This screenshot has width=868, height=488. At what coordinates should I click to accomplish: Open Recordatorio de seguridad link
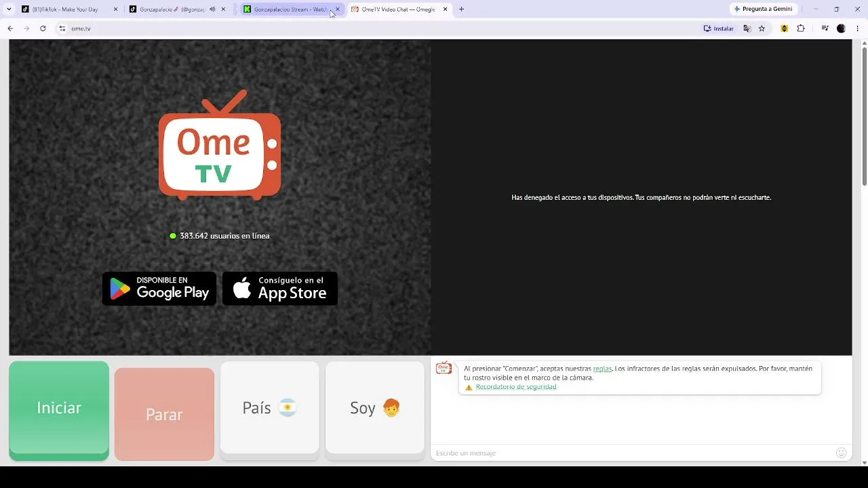pyautogui.click(x=516, y=387)
